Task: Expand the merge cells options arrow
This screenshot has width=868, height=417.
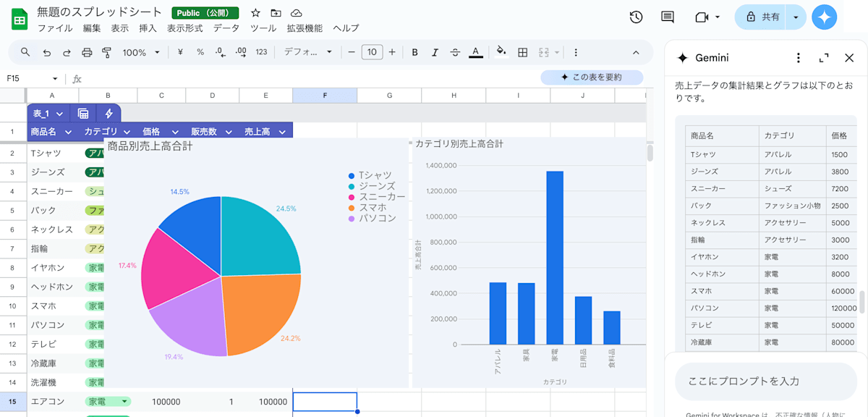Action: (557, 52)
